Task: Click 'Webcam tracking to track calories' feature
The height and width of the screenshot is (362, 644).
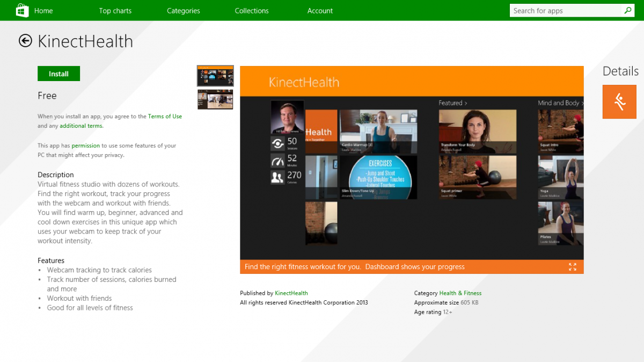Action: coord(99,270)
